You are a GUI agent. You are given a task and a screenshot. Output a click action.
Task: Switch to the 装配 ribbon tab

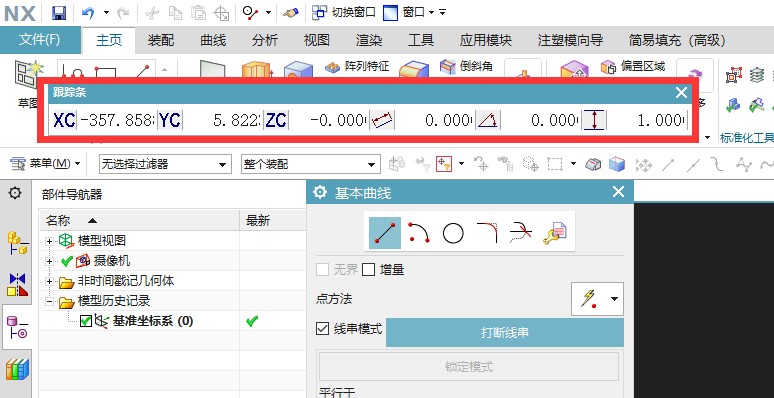tap(161, 40)
